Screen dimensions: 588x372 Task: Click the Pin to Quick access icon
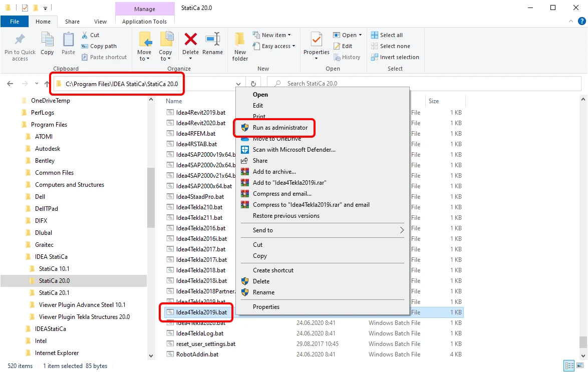[20, 40]
